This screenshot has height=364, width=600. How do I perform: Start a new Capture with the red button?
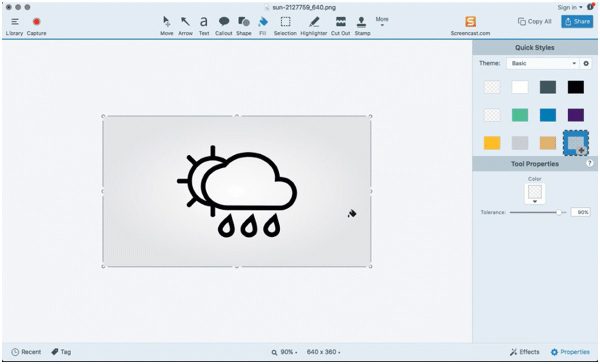coord(36,26)
